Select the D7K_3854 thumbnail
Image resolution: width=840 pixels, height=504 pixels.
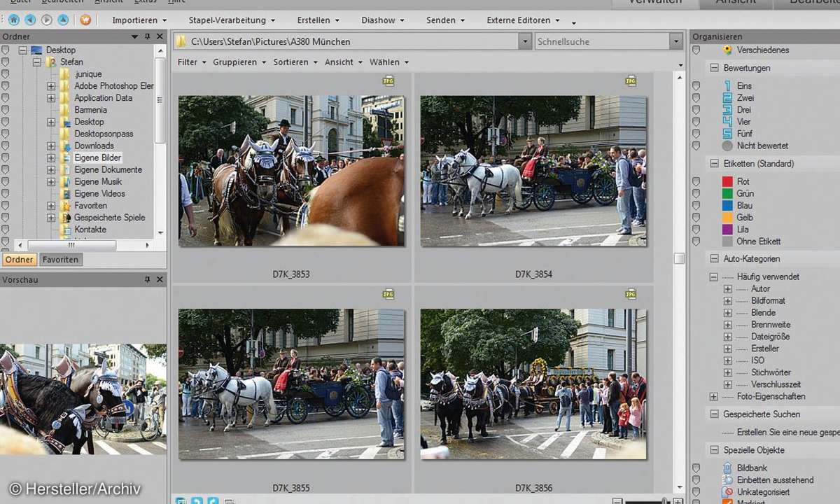click(533, 171)
